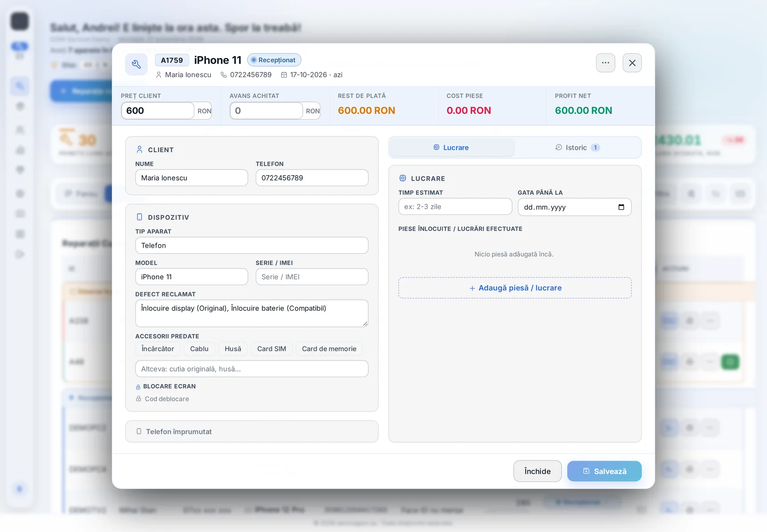Expand Cod deblocare under Blocare ecran
The height and width of the screenshot is (532, 767).
tap(163, 399)
